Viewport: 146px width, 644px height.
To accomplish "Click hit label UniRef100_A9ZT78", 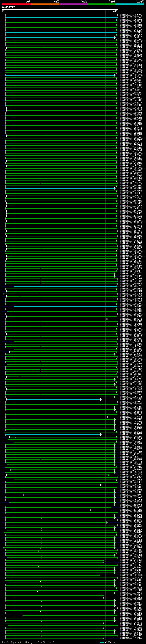I will [x=131, y=95].
